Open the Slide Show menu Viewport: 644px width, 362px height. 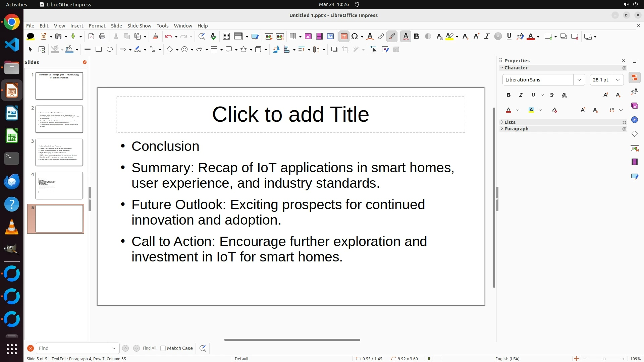(x=139, y=26)
